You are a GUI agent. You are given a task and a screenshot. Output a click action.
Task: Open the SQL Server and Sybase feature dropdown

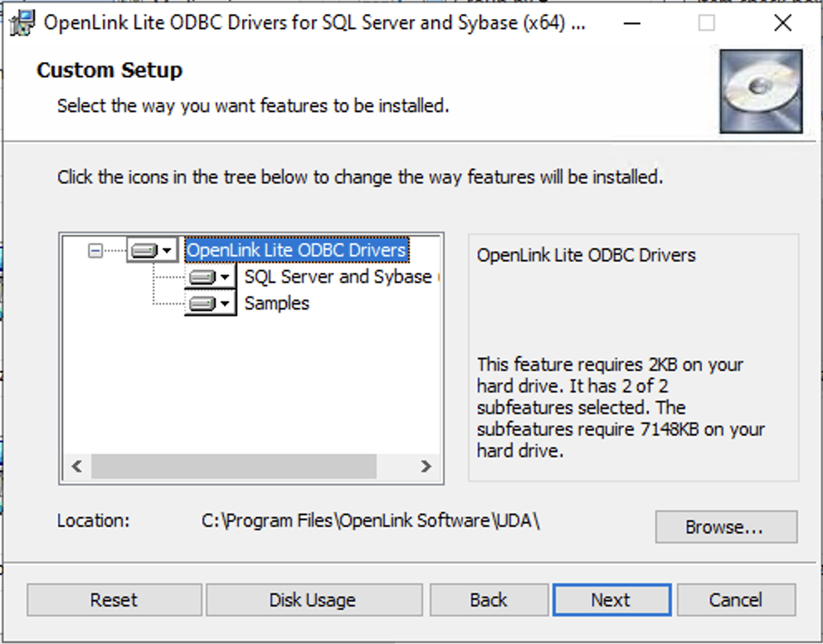pos(211,277)
